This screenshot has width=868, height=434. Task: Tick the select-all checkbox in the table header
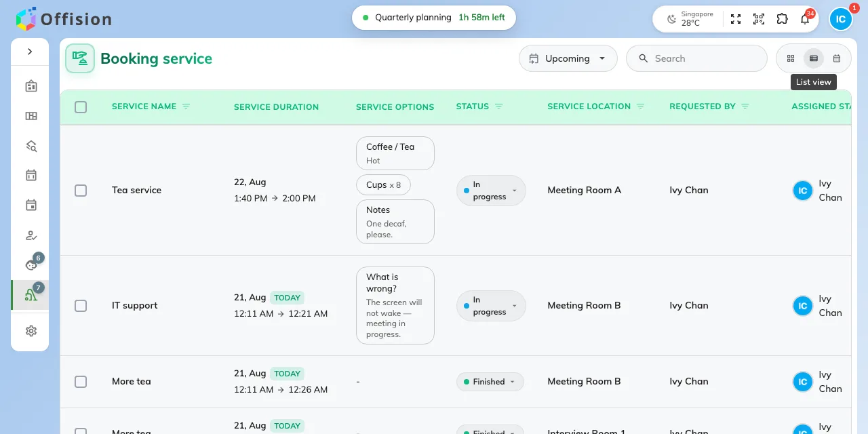tap(81, 107)
